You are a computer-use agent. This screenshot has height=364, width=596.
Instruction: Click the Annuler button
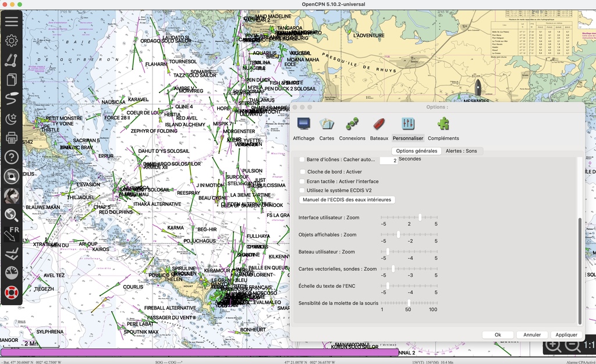point(532,335)
